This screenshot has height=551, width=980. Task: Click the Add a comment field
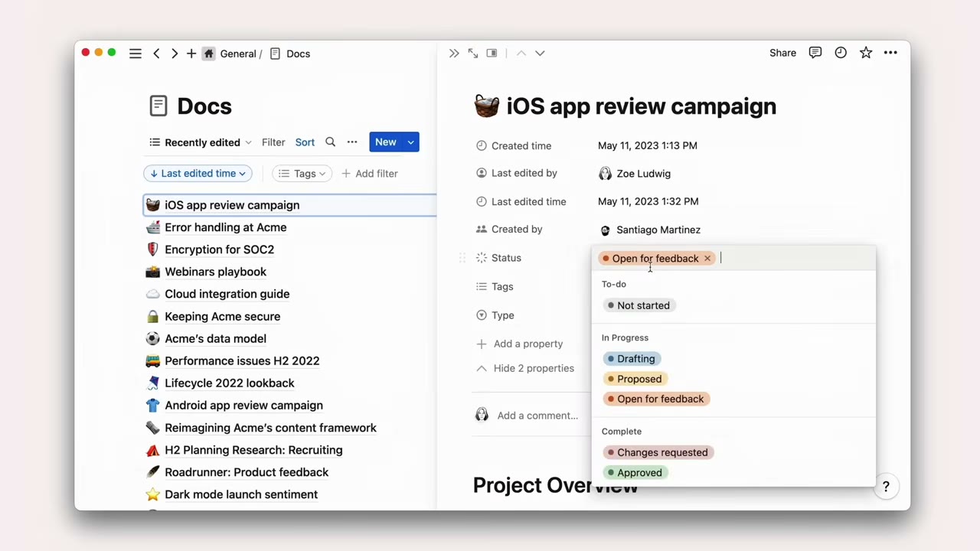click(x=537, y=416)
